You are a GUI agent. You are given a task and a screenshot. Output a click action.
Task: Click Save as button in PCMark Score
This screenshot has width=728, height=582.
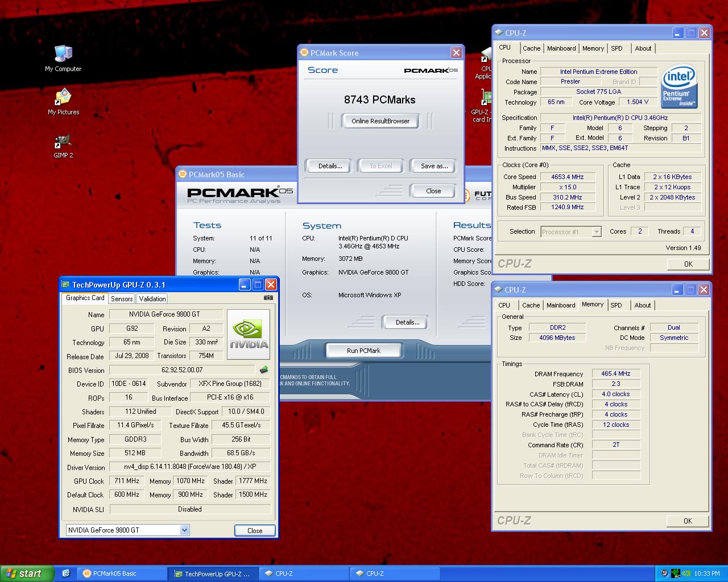(434, 166)
